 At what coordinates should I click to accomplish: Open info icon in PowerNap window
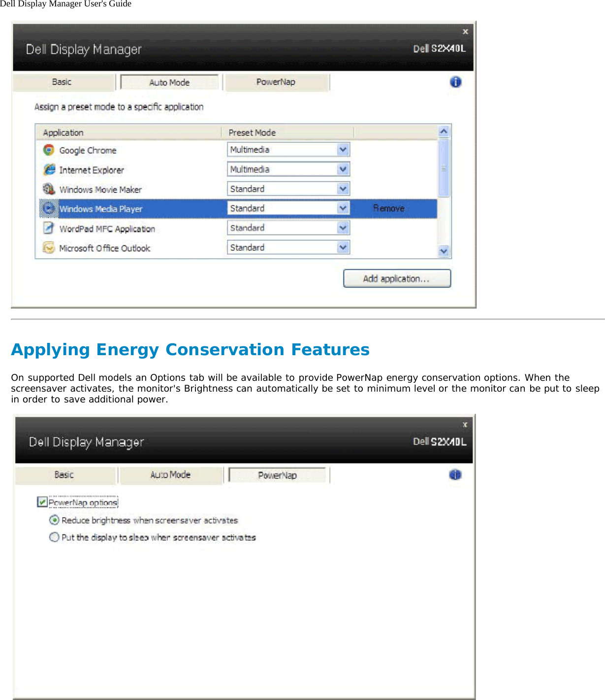(455, 475)
